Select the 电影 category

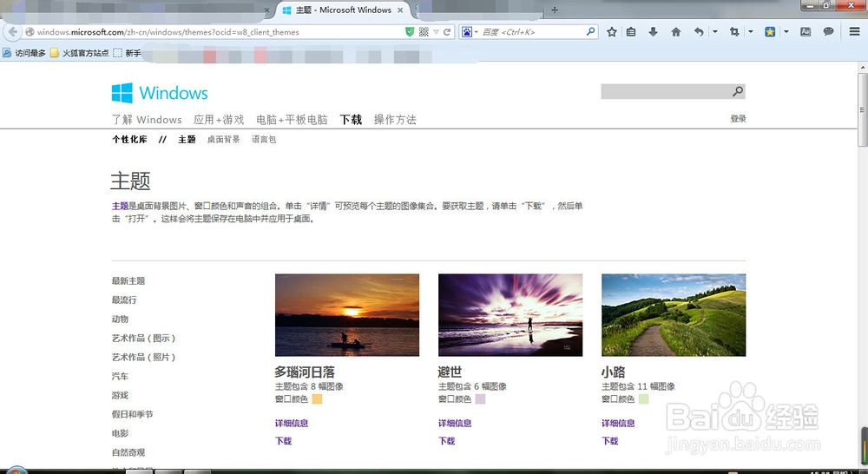(x=120, y=433)
